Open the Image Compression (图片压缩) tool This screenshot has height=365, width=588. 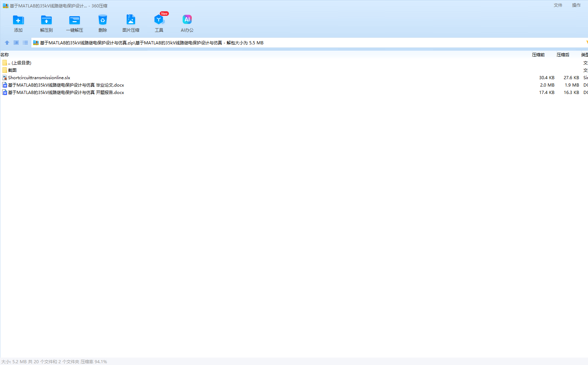(131, 20)
